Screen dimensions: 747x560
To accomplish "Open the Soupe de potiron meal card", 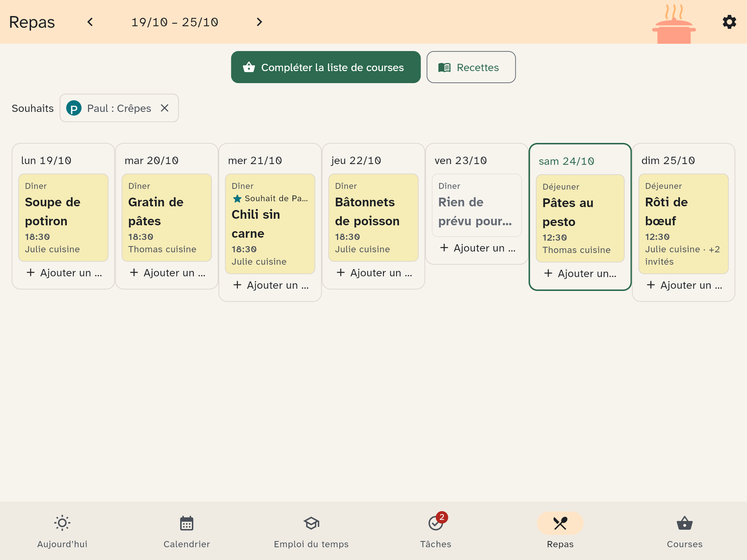I will click(63, 218).
